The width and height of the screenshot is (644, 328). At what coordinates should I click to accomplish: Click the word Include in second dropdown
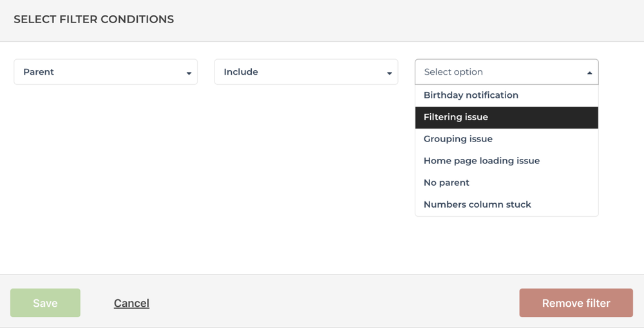click(241, 72)
